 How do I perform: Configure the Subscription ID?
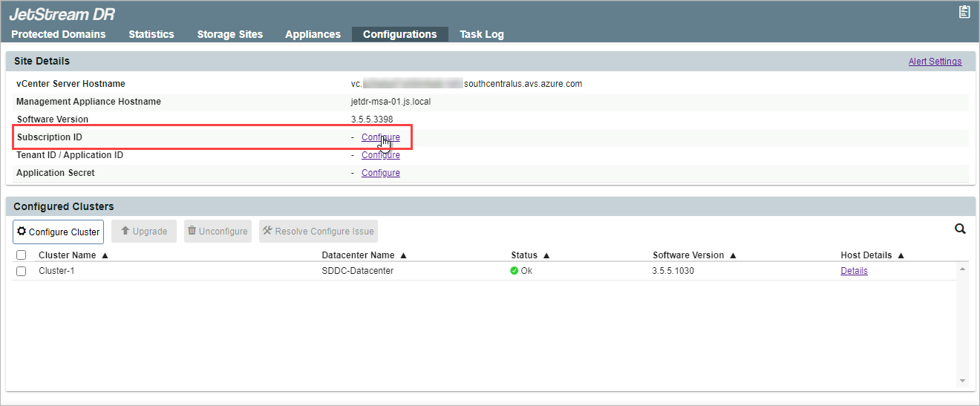click(x=380, y=137)
